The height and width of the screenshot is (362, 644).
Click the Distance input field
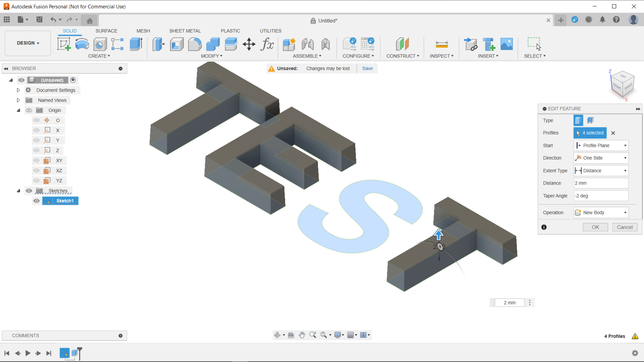[601, 183]
